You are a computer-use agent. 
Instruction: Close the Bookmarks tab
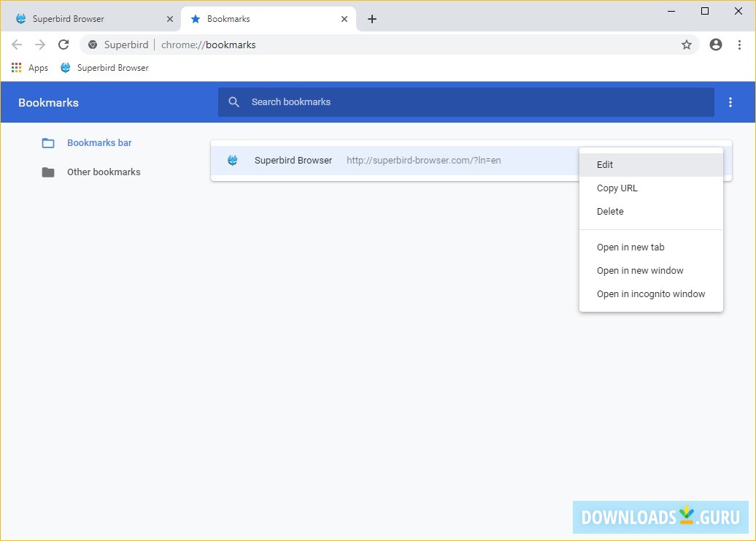[x=345, y=19]
